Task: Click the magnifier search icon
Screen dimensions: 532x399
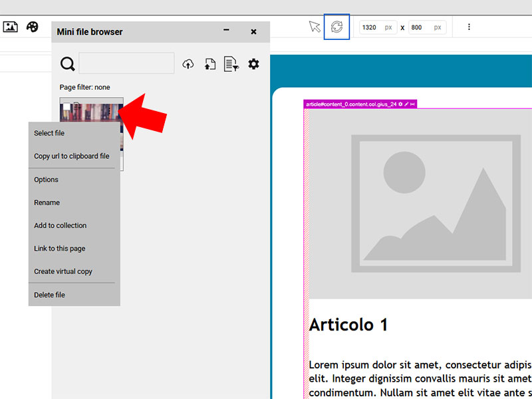Action: [67, 64]
